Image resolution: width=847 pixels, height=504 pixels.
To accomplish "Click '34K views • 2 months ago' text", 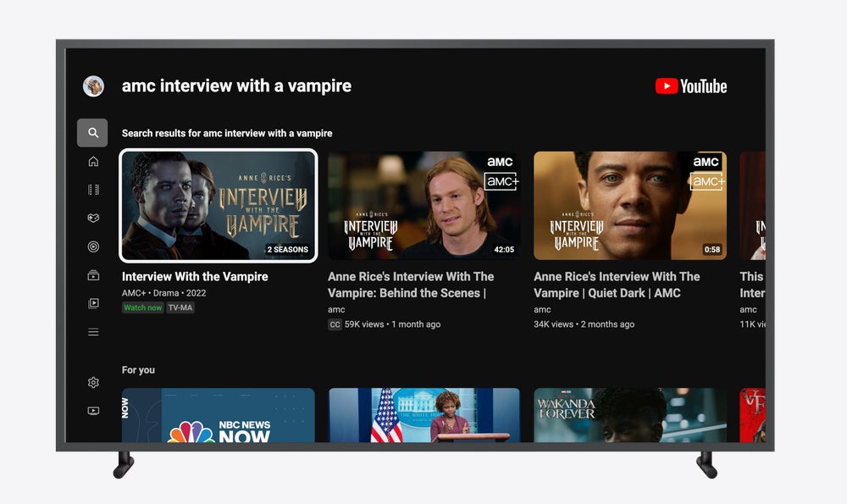I will point(584,324).
